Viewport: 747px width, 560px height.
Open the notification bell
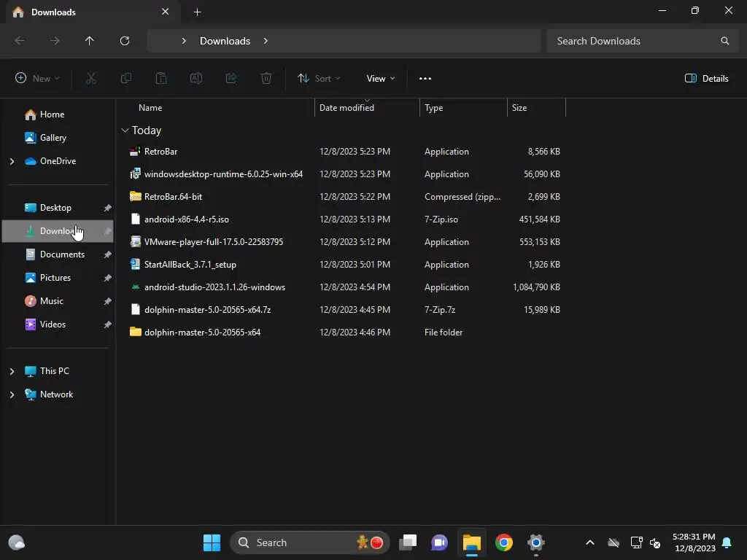[x=727, y=542]
